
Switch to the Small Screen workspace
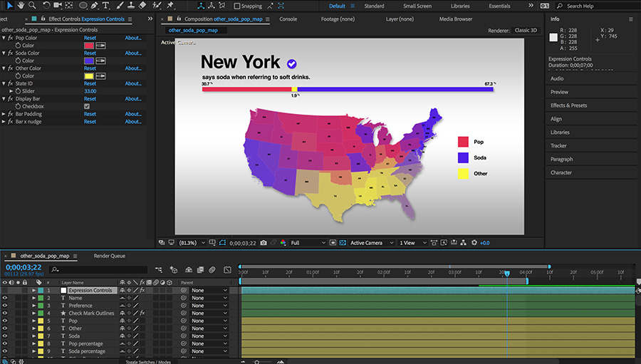click(417, 6)
